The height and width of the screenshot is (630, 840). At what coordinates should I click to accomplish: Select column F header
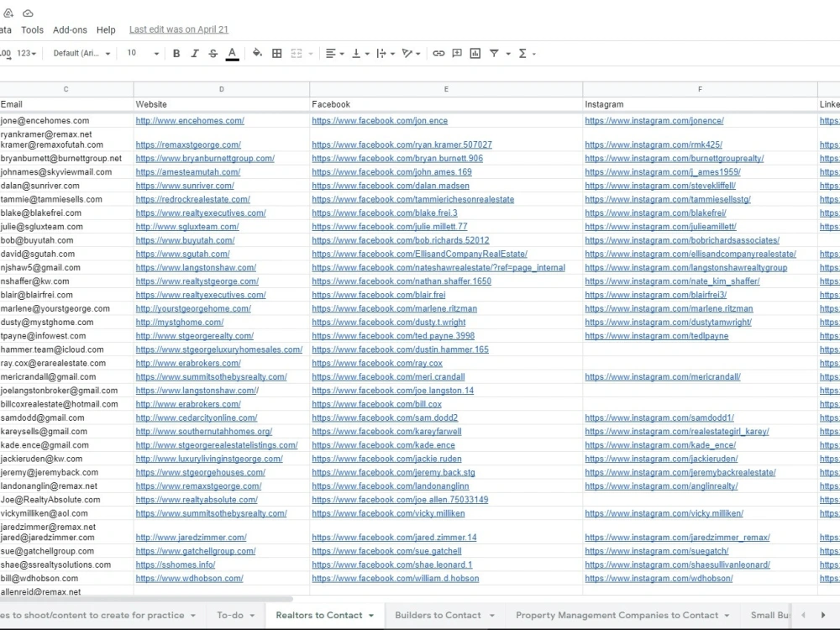(700, 90)
